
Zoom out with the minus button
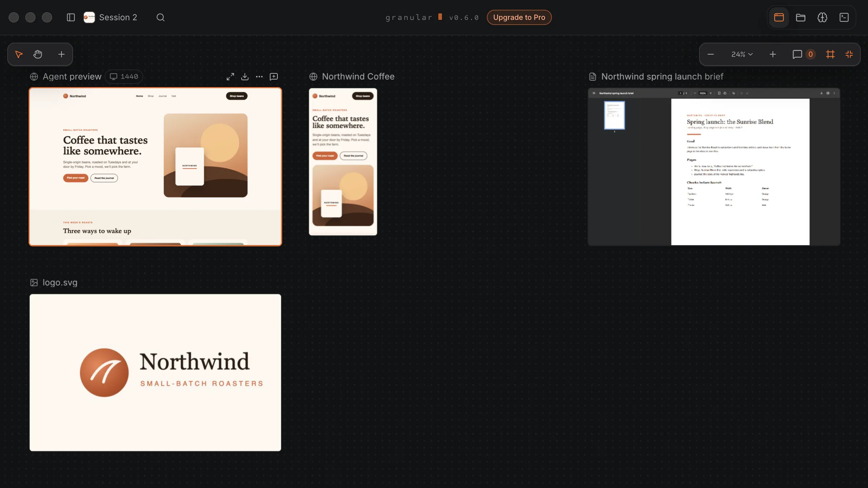pos(711,54)
